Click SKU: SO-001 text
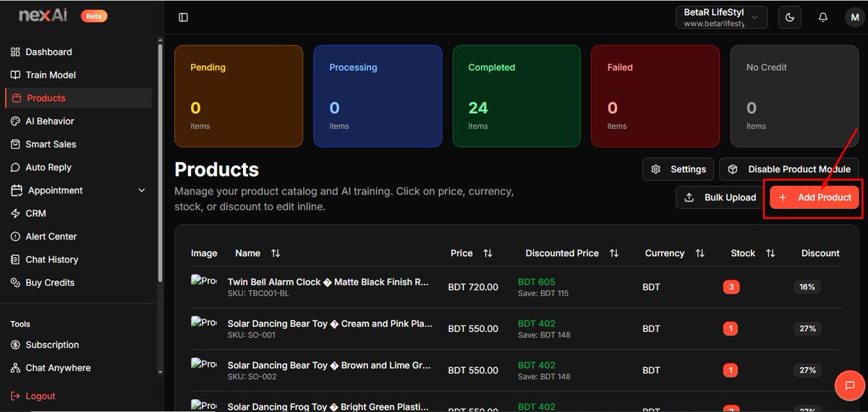 click(252, 335)
